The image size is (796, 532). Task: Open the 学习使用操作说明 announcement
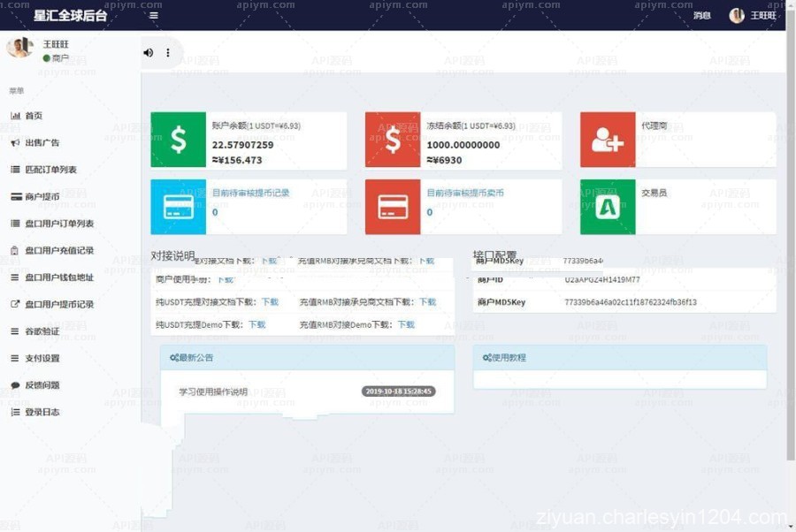pyautogui.click(x=211, y=392)
